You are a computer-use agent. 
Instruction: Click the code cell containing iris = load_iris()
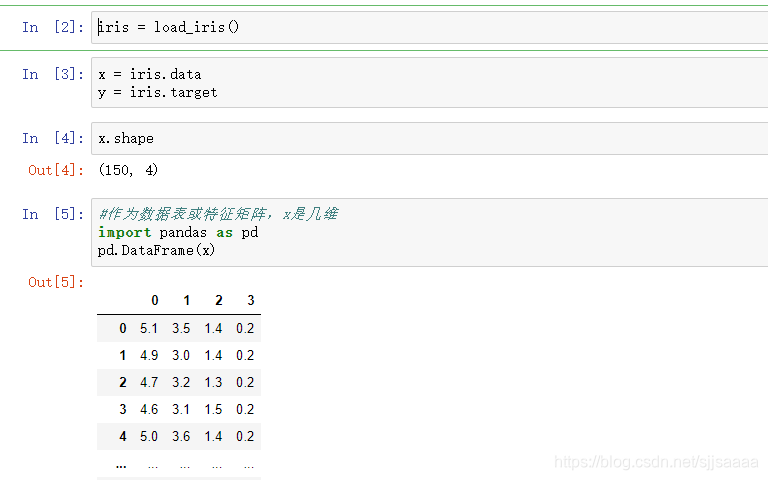[x=430, y=27]
